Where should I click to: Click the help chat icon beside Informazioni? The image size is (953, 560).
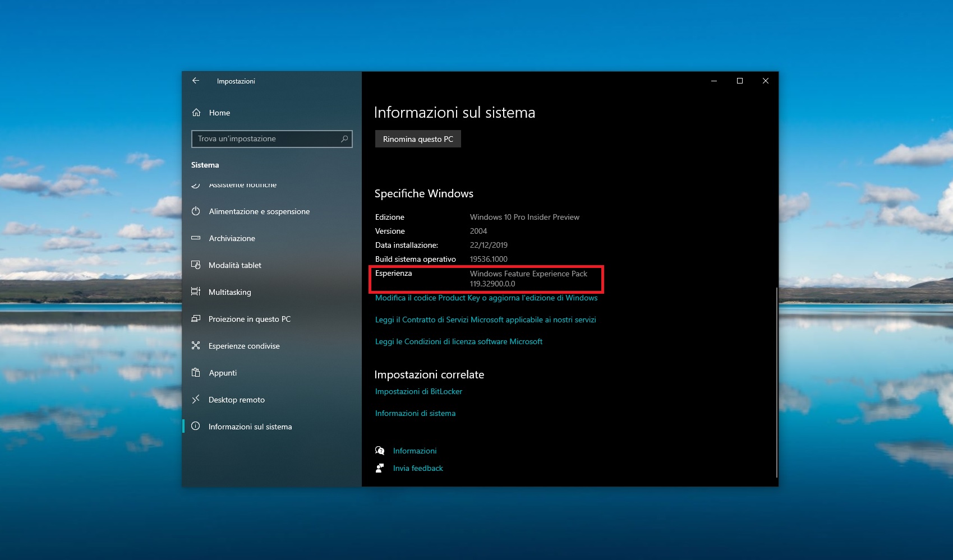[x=380, y=451]
